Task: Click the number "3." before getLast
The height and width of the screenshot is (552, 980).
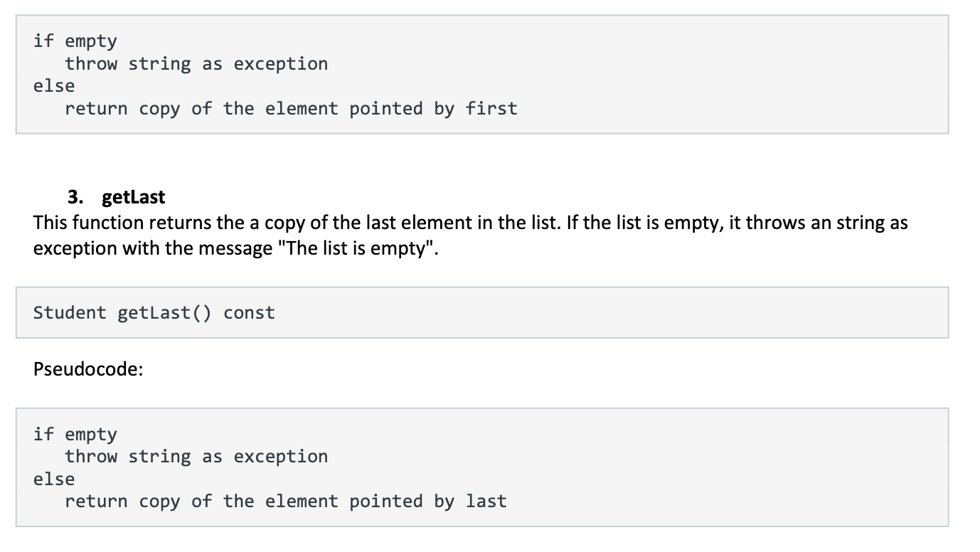Action: pyautogui.click(x=76, y=197)
